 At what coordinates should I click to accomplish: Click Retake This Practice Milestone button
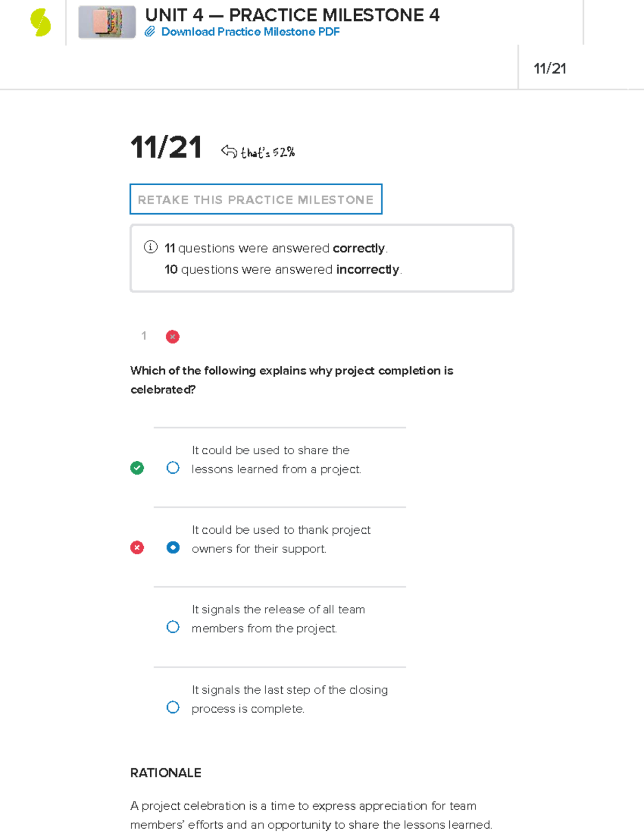(x=256, y=199)
